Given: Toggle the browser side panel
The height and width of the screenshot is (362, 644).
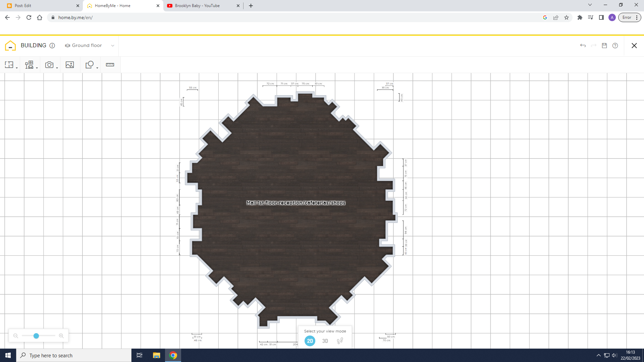Looking at the screenshot, I should (601, 17).
